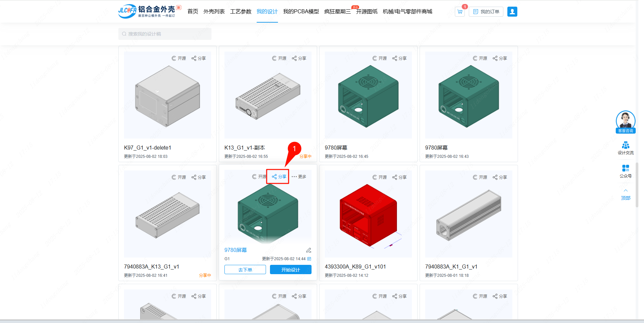The image size is (644, 323).
Task: Click the rename pencil icon for 9780屏幕
Action: (x=309, y=250)
